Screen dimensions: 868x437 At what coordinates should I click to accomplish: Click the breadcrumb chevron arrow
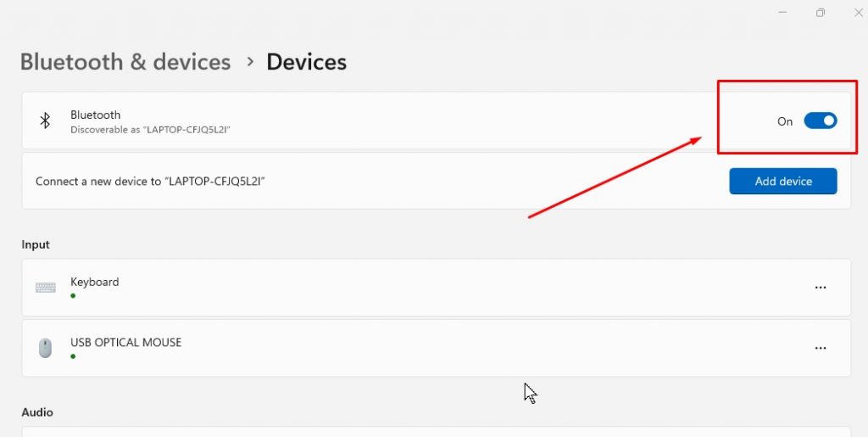pyautogui.click(x=250, y=62)
